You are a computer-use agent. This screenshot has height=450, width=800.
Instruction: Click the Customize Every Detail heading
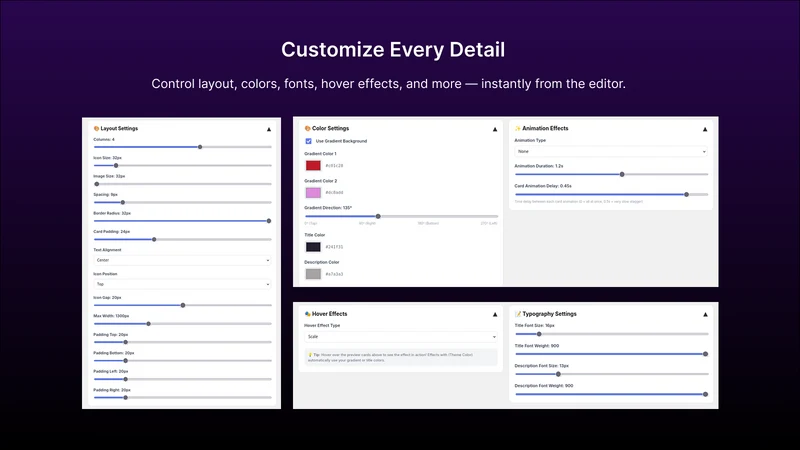click(x=393, y=49)
